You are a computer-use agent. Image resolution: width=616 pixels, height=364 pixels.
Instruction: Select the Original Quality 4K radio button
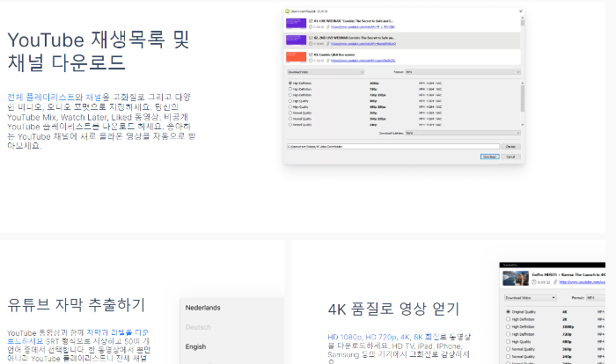pyautogui.click(x=508, y=312)
